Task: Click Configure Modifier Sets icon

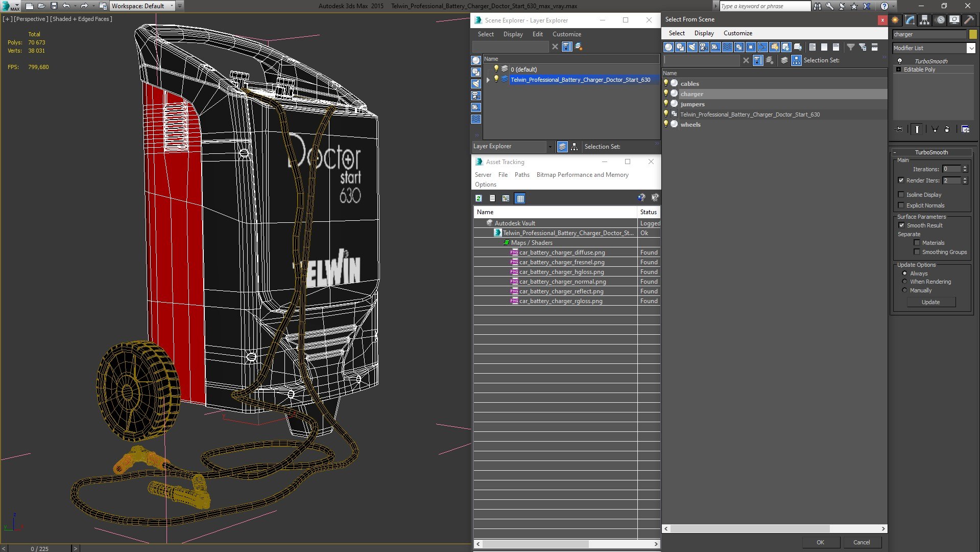Action: pyautogui.click(x=965, y=129)
